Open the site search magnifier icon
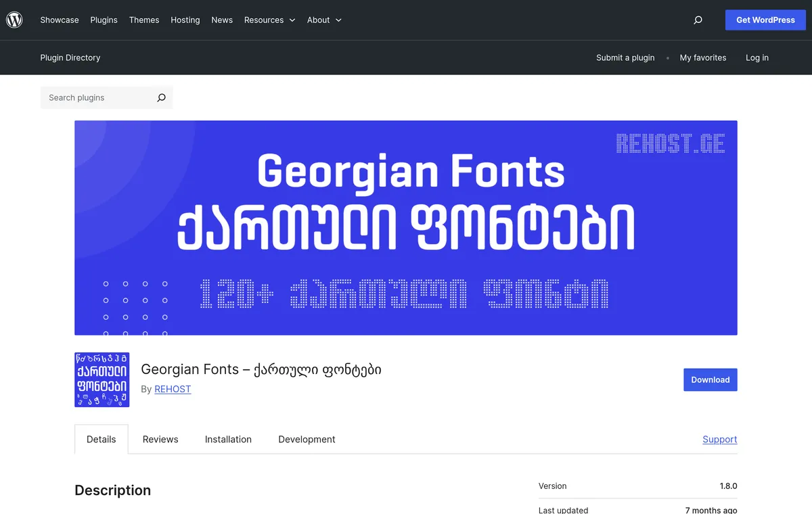This screenshot has width=812, height=514. [698, 20]
